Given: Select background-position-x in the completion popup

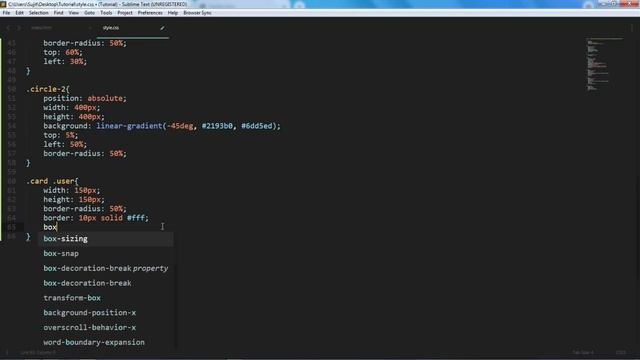Looking at the screenshot, I should click(106, 313).
